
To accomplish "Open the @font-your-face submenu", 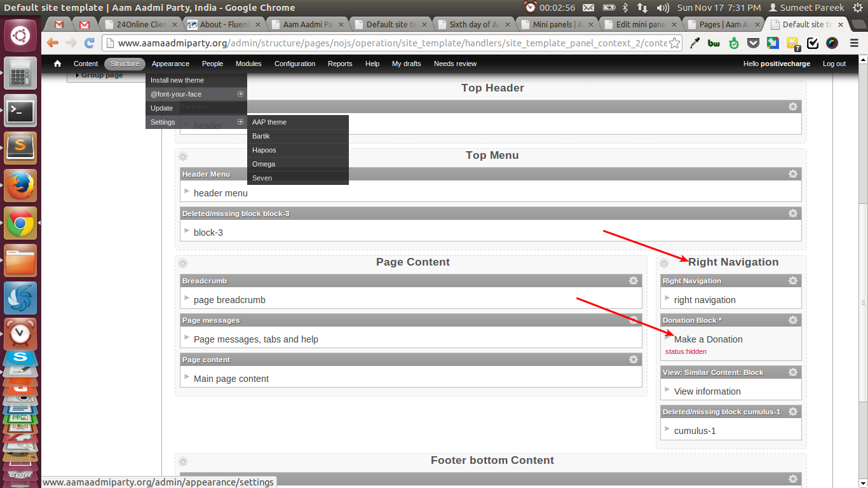I will pyautogui.click(x=196, y=94).
